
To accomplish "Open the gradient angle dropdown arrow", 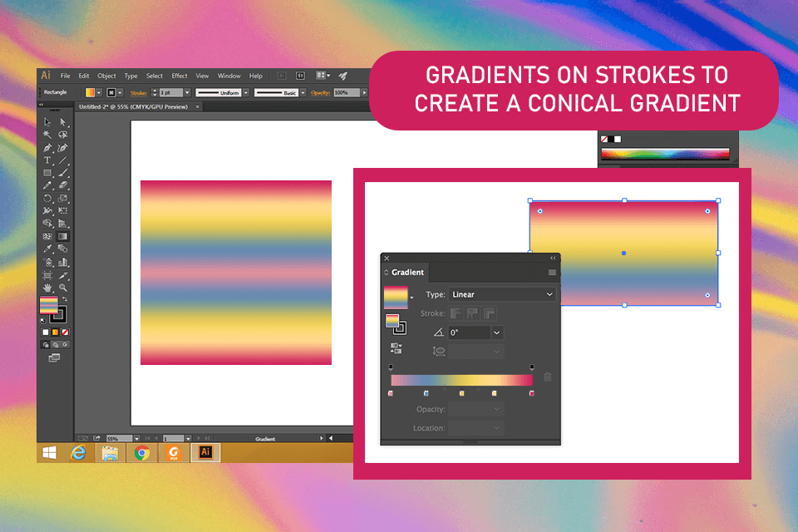I will (497, 332).
